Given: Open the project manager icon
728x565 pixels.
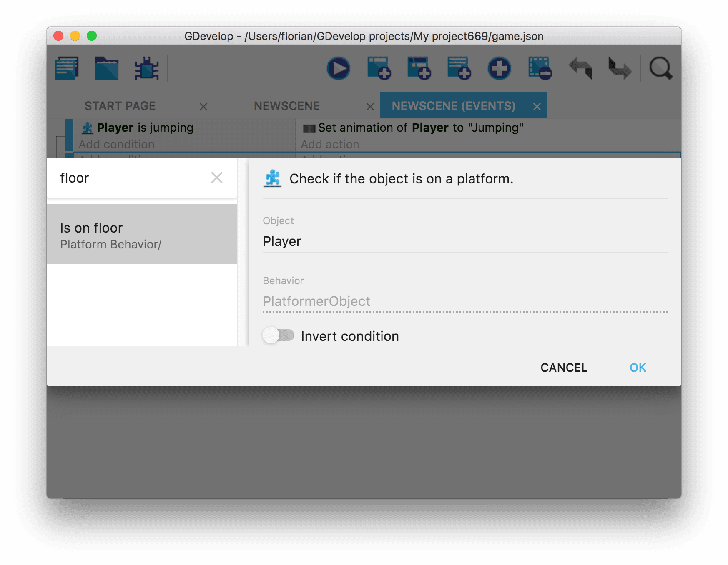Looking at the screenshot, I should pyautogui.click(x=67, y=68).
